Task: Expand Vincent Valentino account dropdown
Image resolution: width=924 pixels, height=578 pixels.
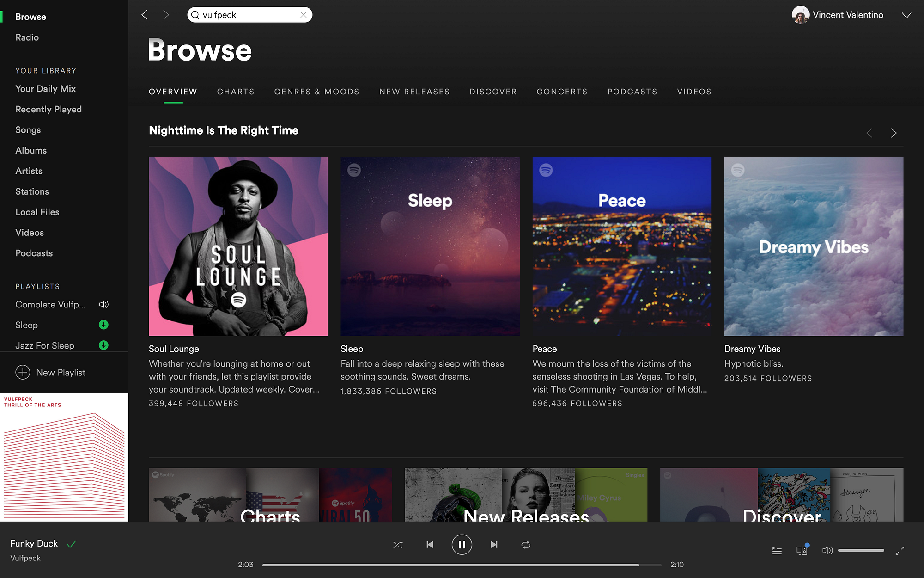Action: click(906, 15)
